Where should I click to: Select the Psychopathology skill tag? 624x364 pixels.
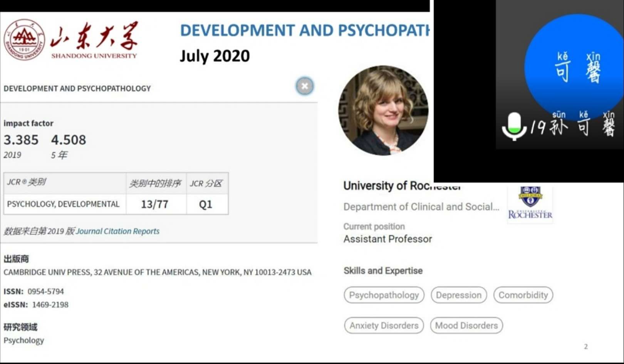pos(384,295)
